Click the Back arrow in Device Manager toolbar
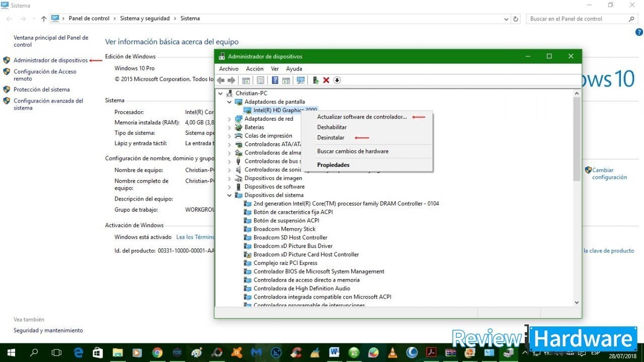 tap(220, 80)
